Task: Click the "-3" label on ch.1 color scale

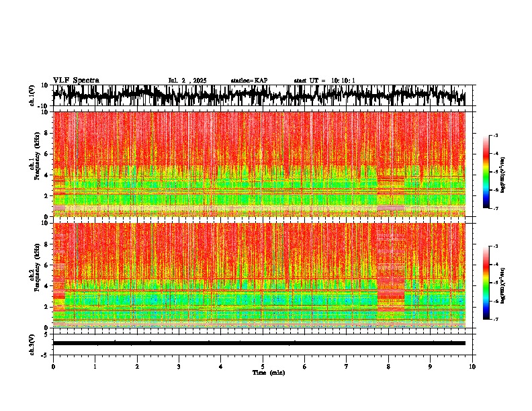Action: (x=496, y=135)
